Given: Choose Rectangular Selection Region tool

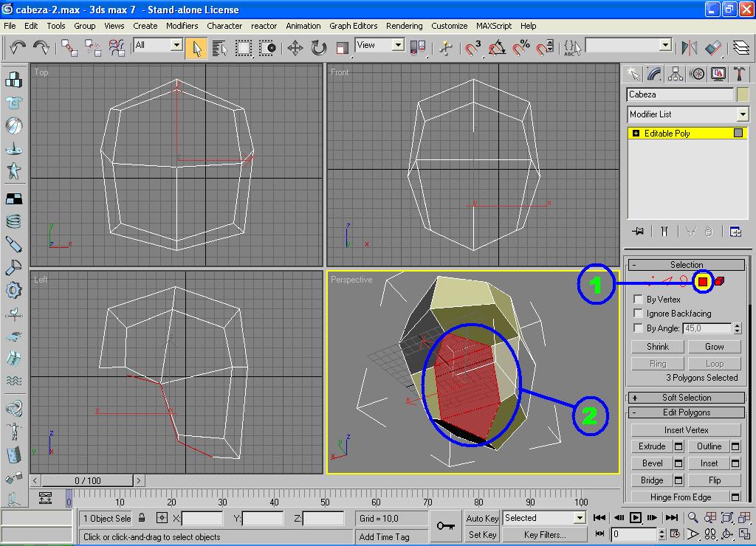Looking at the screenshot, I should click(244, 48).
